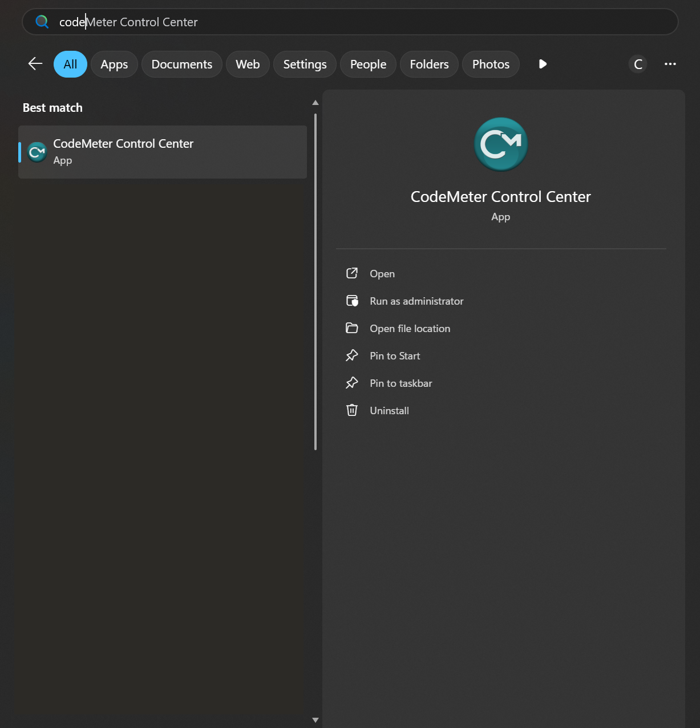
Task: Go back using the left arrow
Action: (35, 64)
